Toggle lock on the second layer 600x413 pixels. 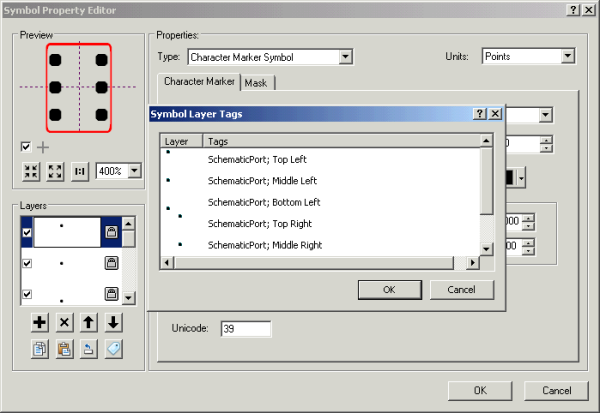pos(111,263)
